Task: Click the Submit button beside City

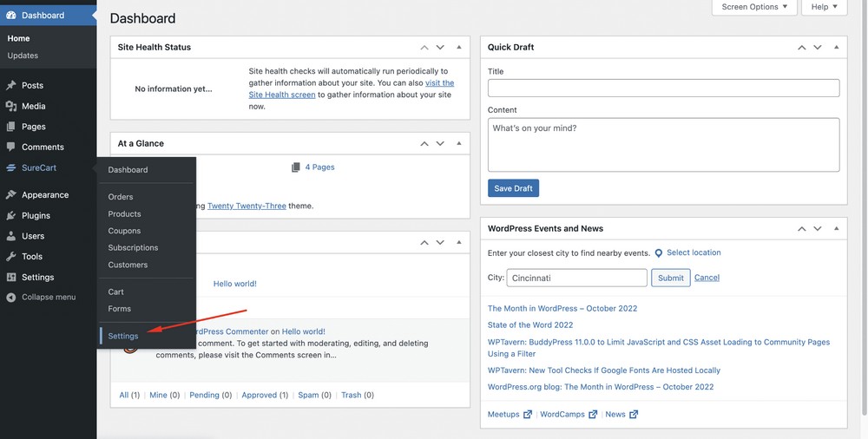Action: coord(670,278)
